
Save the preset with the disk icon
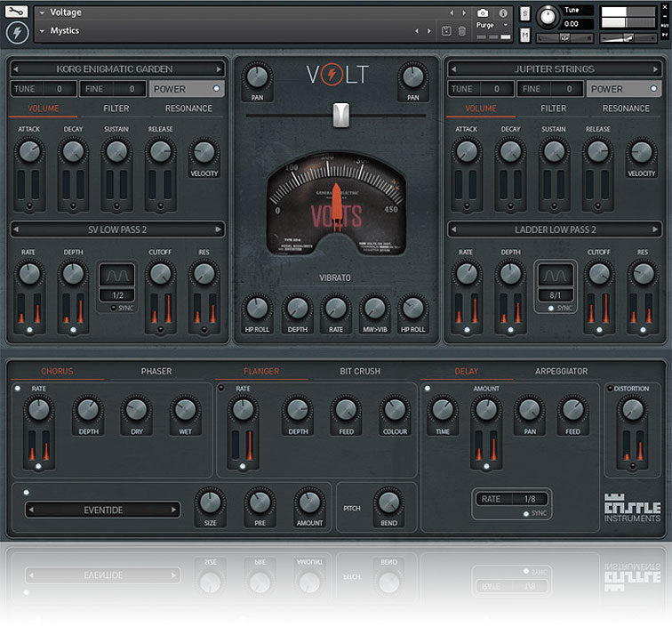pos(446,31)
